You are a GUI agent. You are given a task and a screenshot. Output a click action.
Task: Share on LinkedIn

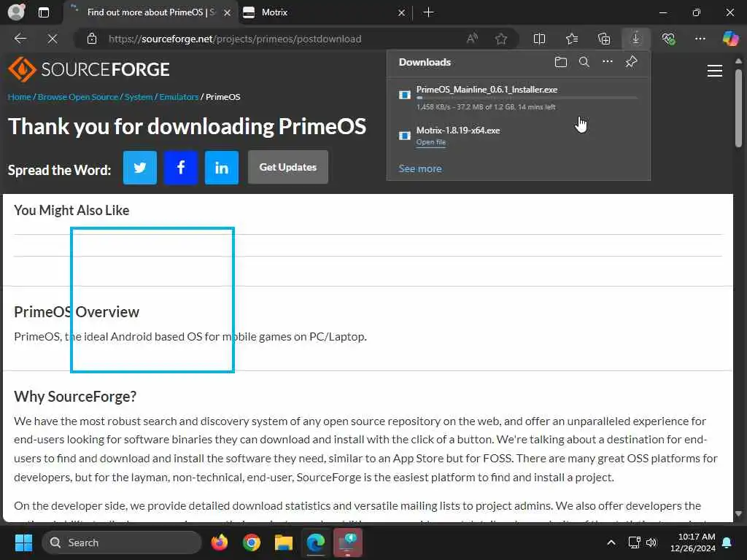tap(222, 168)
